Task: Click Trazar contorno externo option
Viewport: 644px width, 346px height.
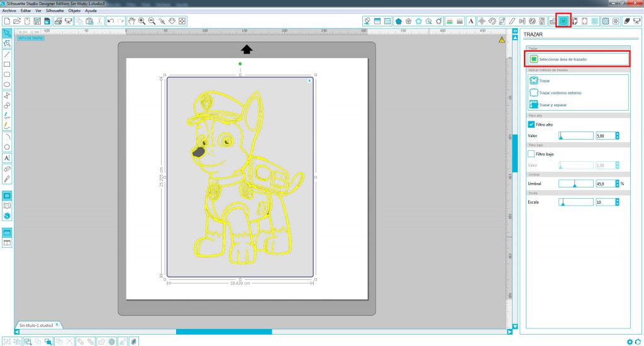Action: point(560,92)
